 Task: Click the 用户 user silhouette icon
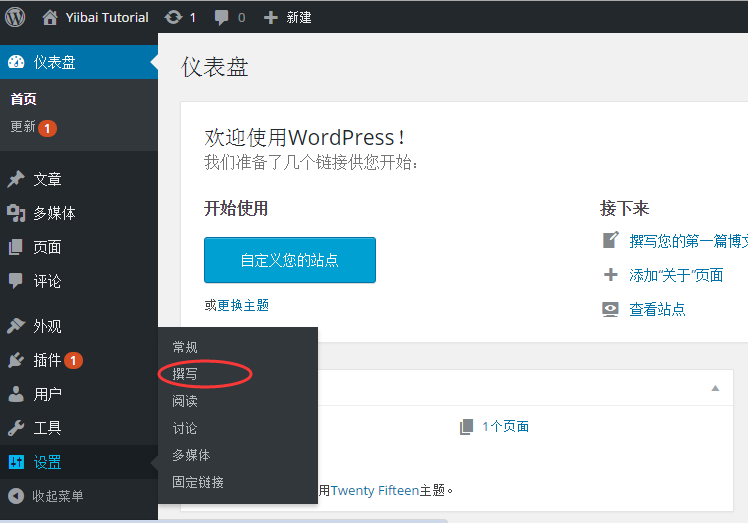coord(16,394)
